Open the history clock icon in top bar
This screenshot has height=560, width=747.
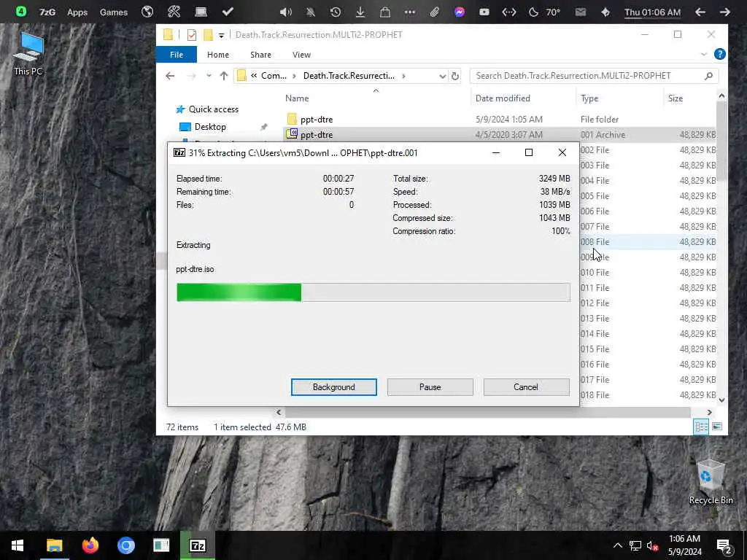point(336,12)
